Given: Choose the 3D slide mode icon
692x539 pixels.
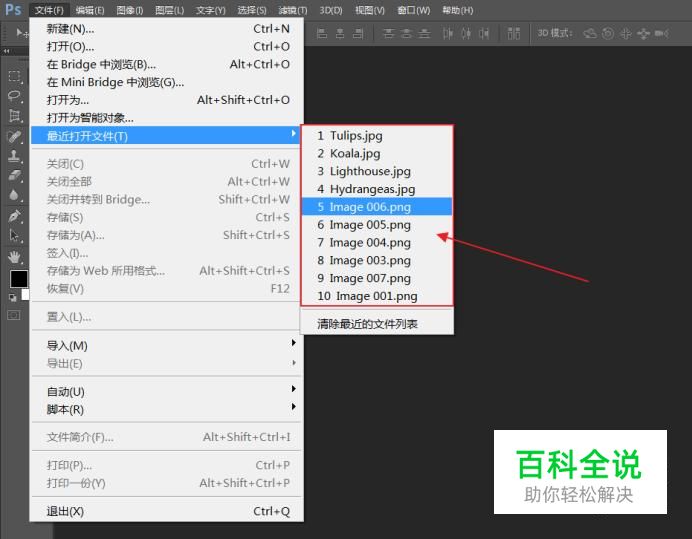Looking at the screenshot, I should point(643,33).
